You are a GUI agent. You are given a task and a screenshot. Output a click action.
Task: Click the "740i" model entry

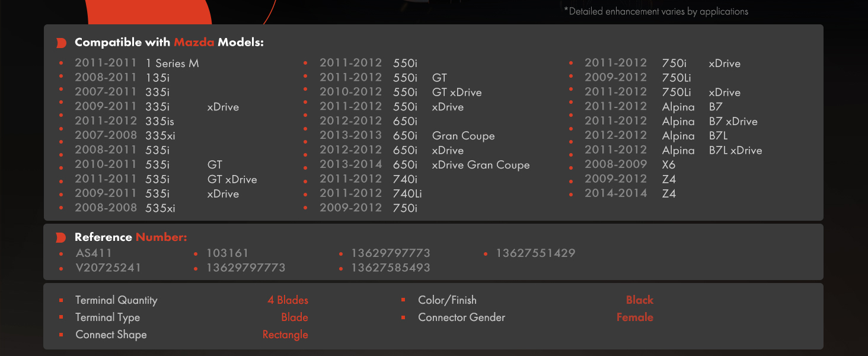pos(406,179)
